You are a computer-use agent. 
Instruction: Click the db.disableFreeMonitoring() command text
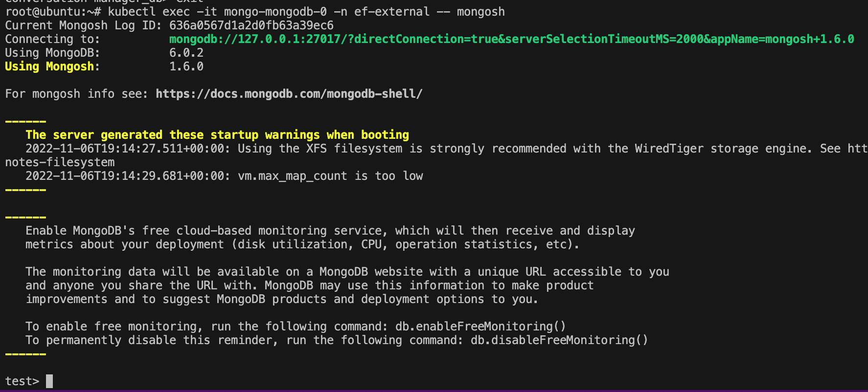[x=559, y=340]
